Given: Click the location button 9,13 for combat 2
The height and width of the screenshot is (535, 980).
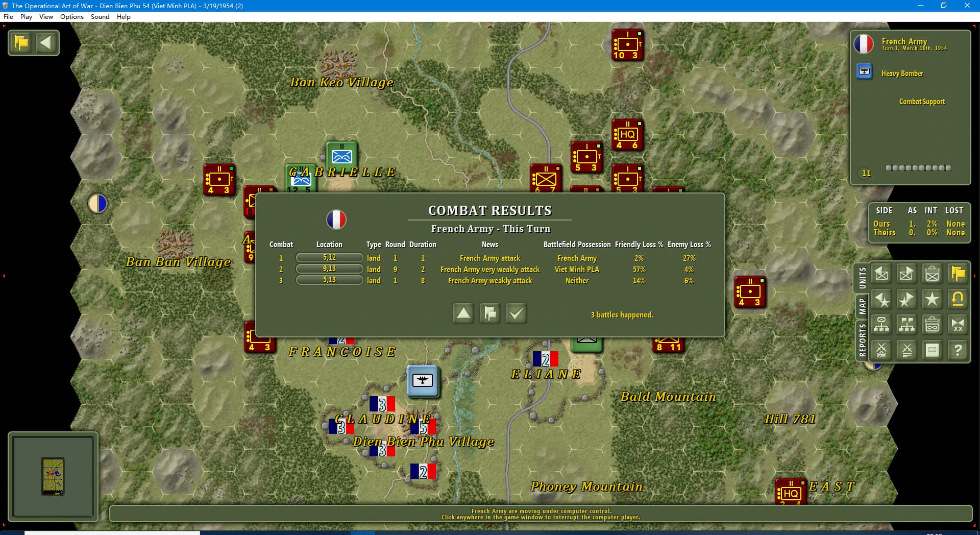Looking at the screenshot, I should coord(329,269).
